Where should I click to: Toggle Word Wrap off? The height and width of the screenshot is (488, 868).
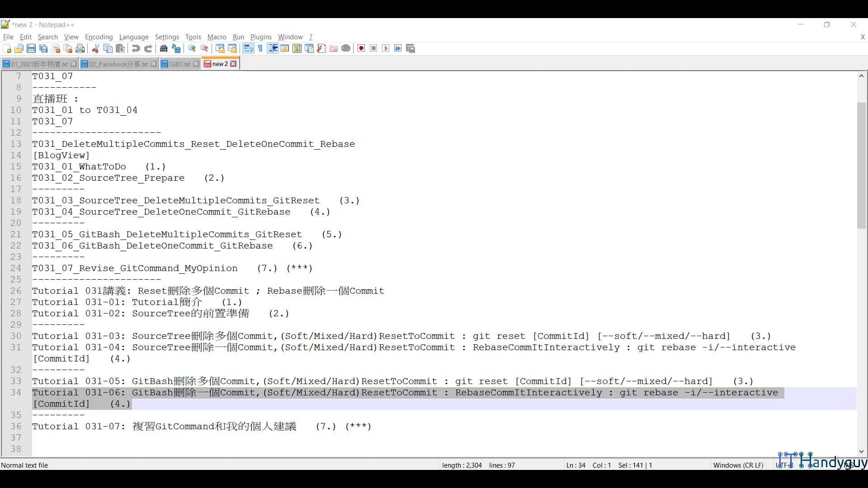click(x=248, y=48)
